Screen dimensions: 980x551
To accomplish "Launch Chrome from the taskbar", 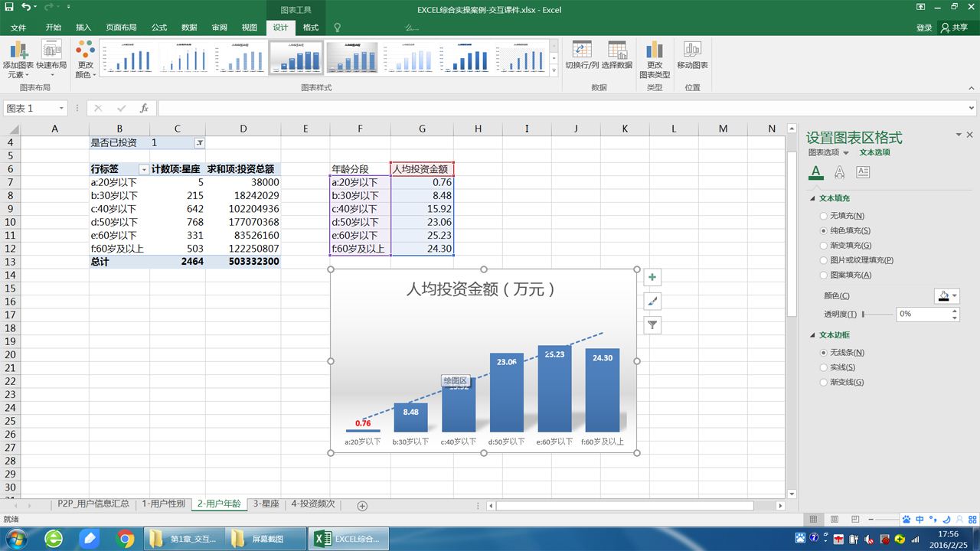I will [126, 539].
